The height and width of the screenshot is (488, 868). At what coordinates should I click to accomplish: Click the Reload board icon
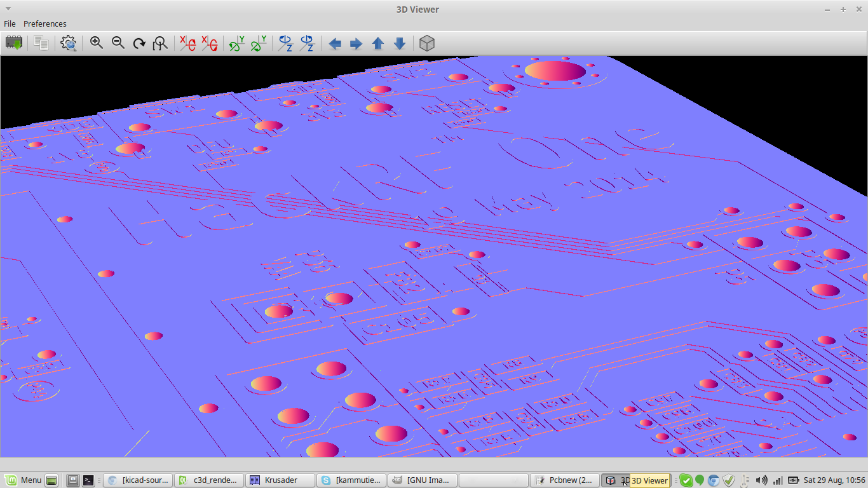click(14, 43)
